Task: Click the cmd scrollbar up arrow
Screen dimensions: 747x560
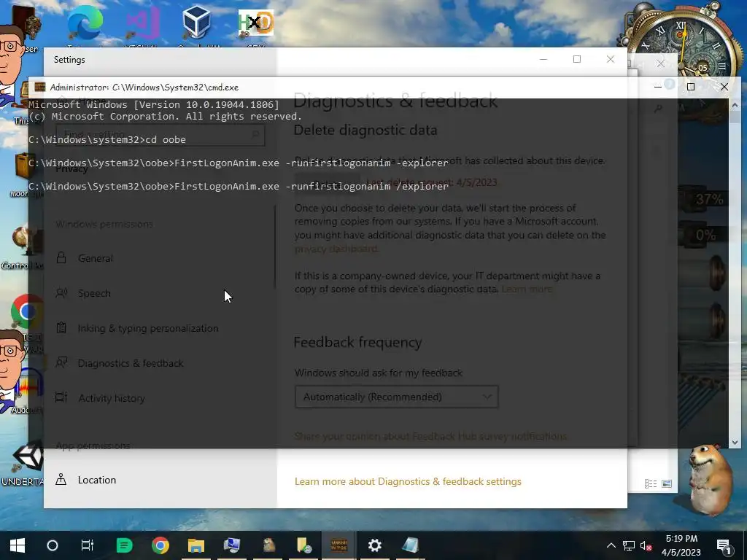Action: tap(735, 105)
